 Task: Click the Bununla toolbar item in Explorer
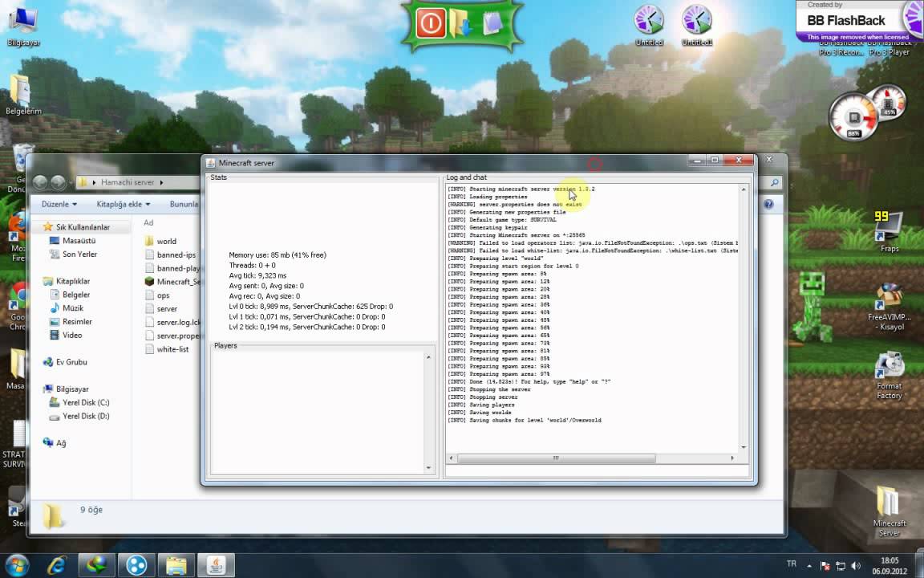(184, 204)
